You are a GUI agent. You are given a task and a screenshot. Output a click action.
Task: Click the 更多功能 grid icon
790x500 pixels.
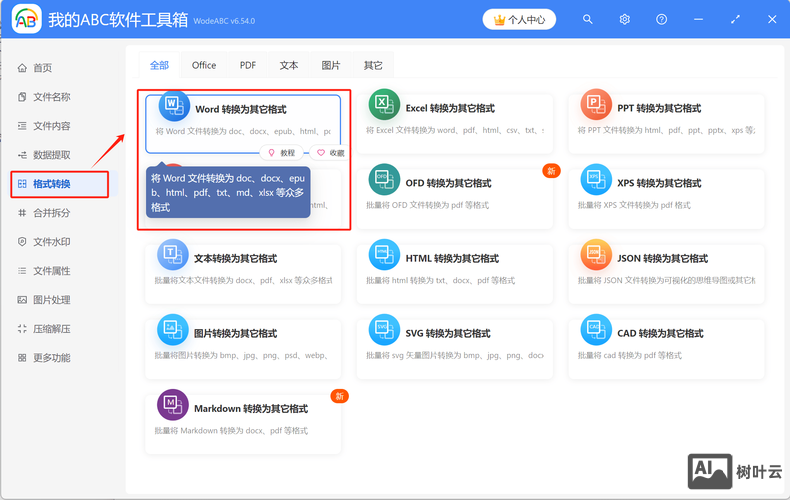coord(22,358)
